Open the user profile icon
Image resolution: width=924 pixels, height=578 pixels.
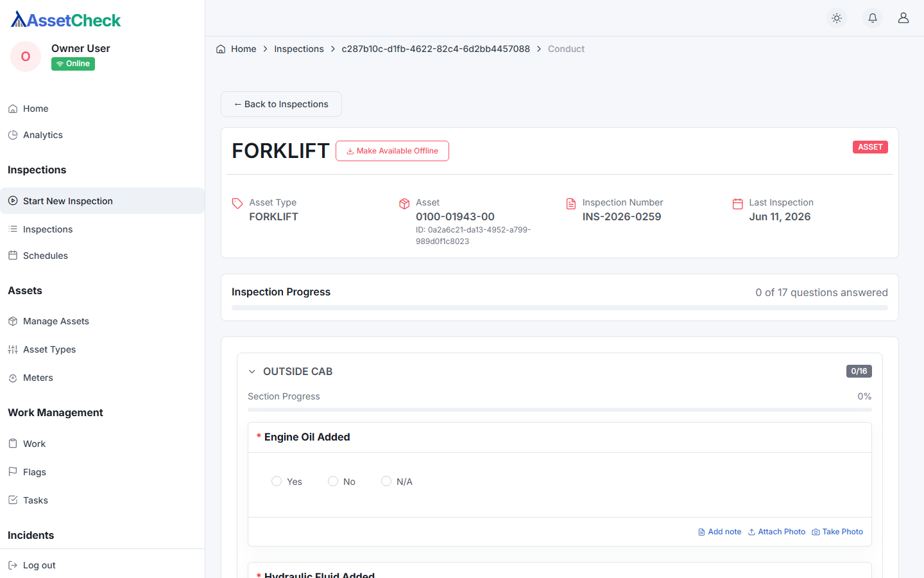pyautogui.click(x=903, y=18)
